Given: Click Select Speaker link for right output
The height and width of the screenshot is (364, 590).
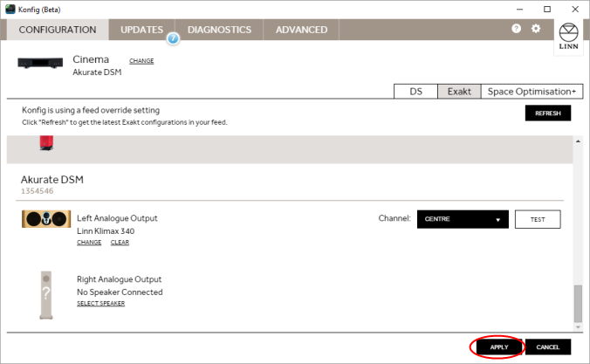Looking at the screenshot, I should pos(101,304).
